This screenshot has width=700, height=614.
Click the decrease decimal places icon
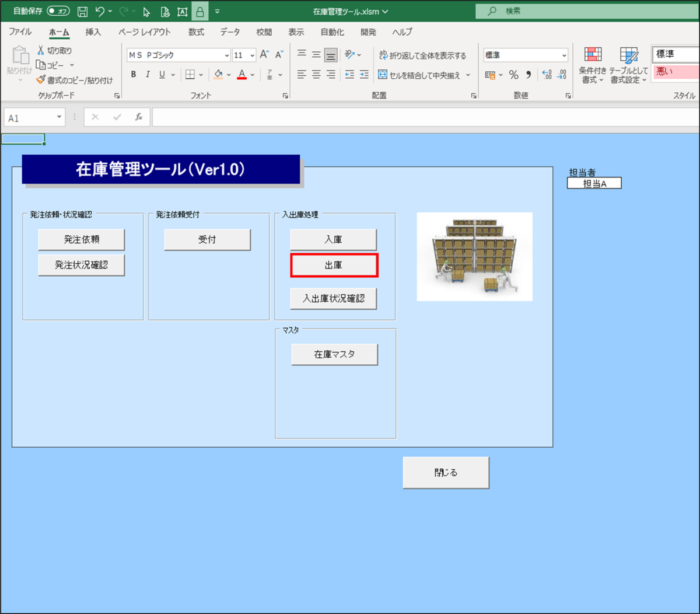(561, 74)
